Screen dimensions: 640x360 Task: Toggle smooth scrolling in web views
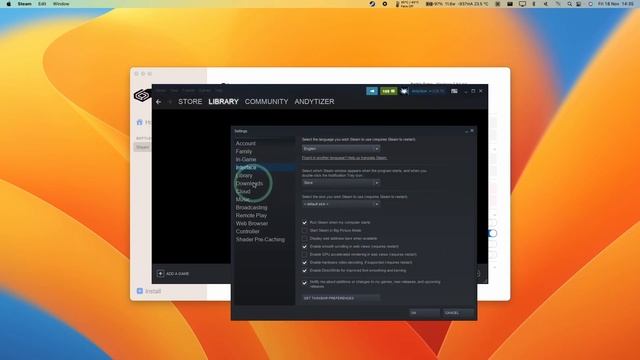pos(304,247)
